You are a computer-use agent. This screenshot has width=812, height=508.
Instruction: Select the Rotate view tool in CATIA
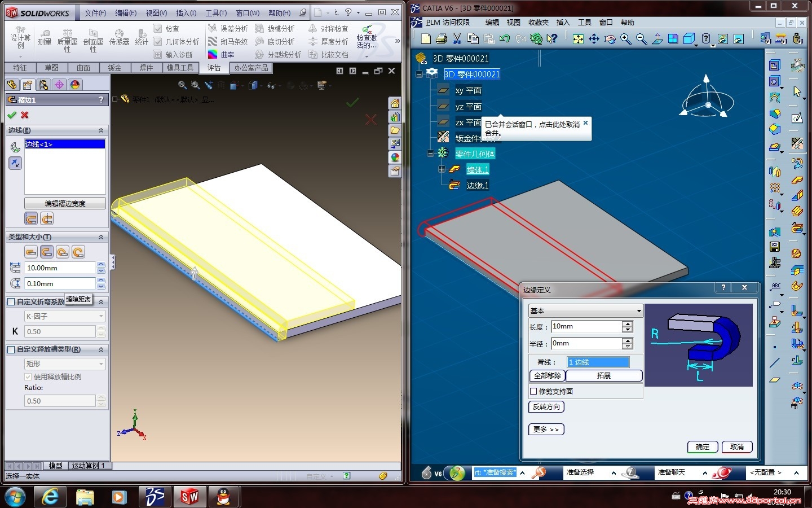click(x=610, y=38)
